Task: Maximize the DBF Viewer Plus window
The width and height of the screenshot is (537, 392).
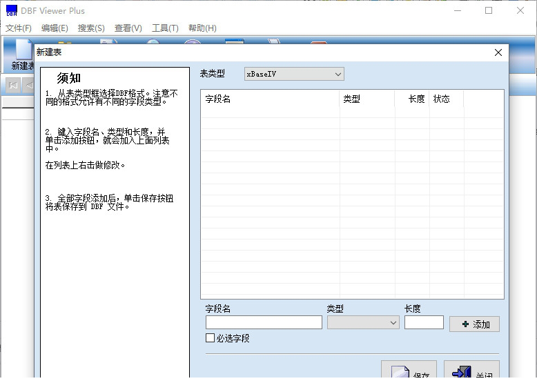Action: click(x=489, y=10)
